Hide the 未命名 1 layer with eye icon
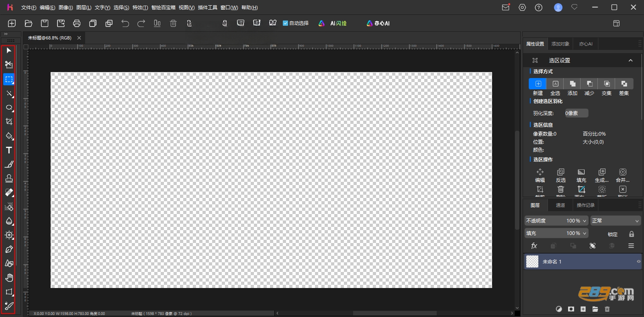 (638, 261)
